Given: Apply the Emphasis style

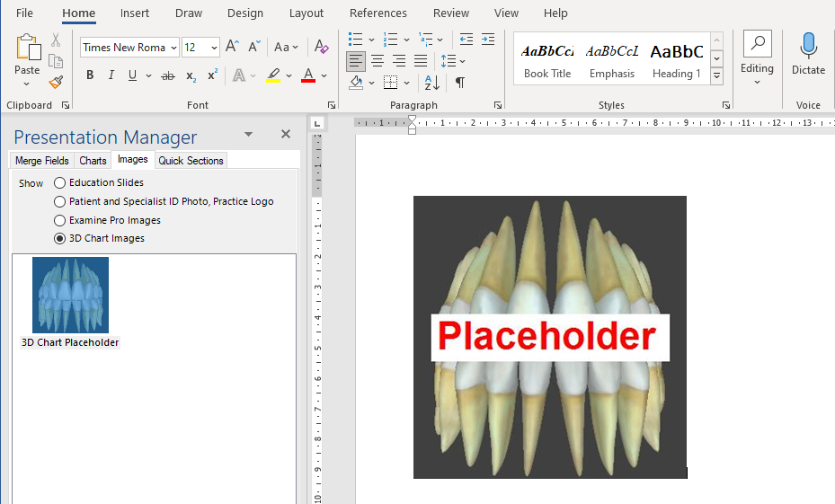Looking at the screenshot, I should (612, 60).
